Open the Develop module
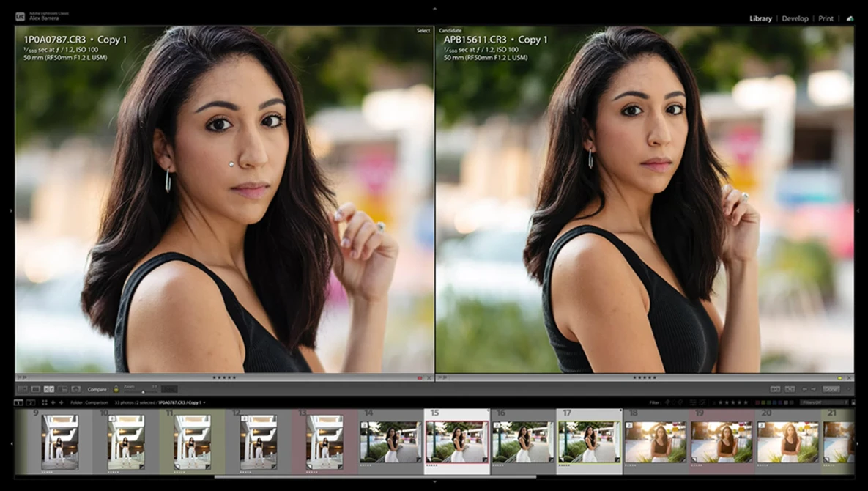Image resolution: width=868 pixels, height=491 pixels. pyautogui.click(x=795, y=18)
